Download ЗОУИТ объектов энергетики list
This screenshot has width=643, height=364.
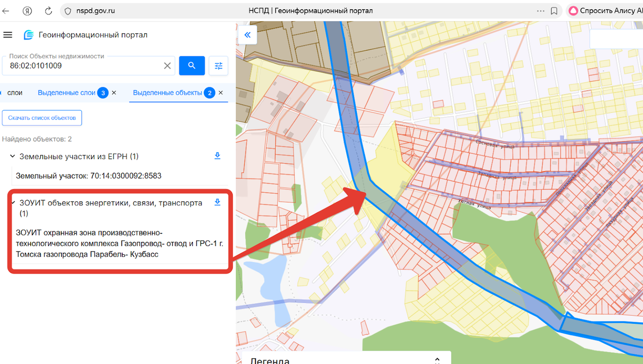point(218,202)
